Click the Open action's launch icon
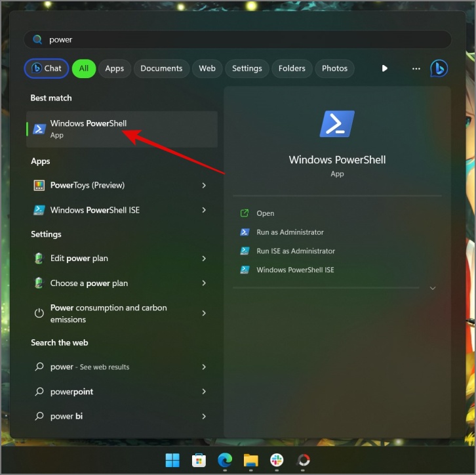This screenshot has width=476, height=475. click(x=245, y=213)
